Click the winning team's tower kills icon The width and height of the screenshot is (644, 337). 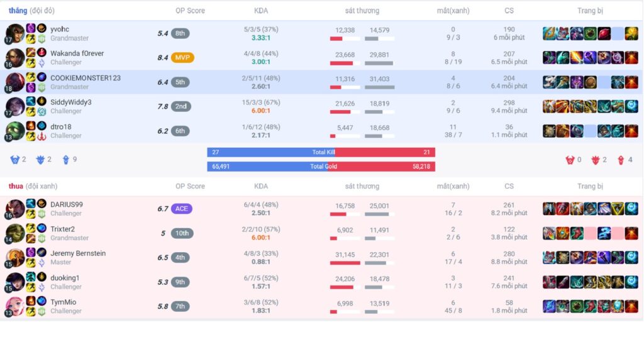point(65,160)
